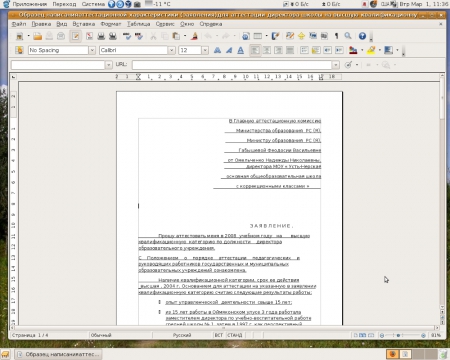Run the spellcheck tool

[x=127, y=36]
